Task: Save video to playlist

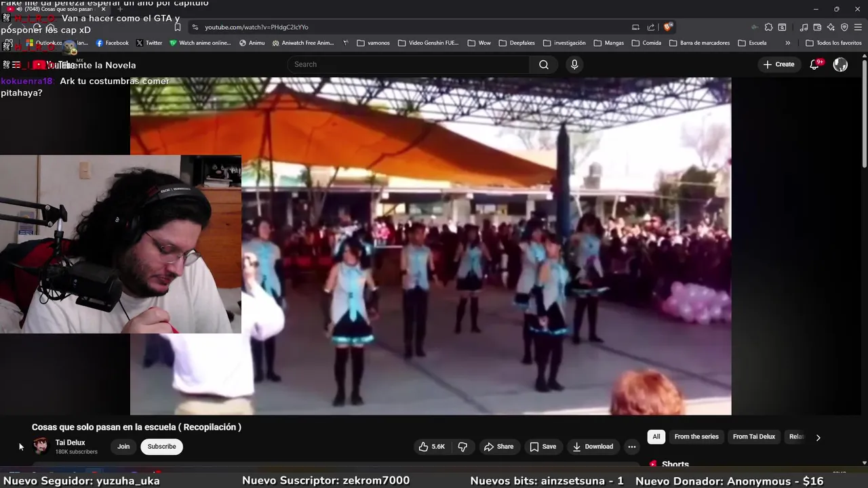Action: [543, 447]
